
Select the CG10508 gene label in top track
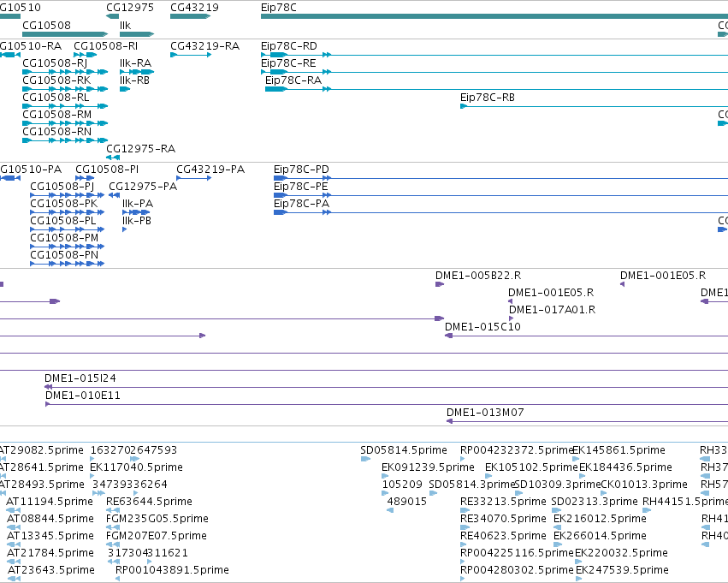pyautogui.click(x=46, y=25)
